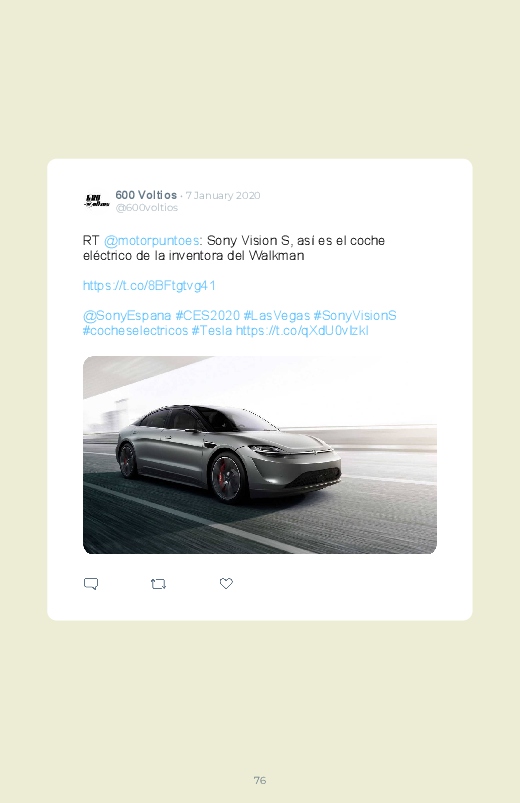
Task: Select the #CES2020 hashtag
Action: tap(207, 315)
